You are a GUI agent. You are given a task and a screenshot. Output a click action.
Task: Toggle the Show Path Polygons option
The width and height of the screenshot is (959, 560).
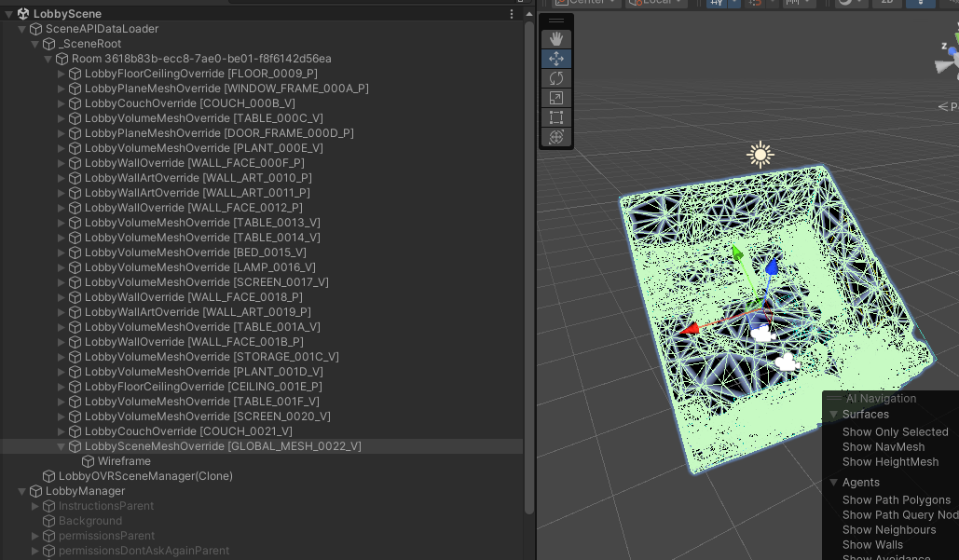pos(896,499)
